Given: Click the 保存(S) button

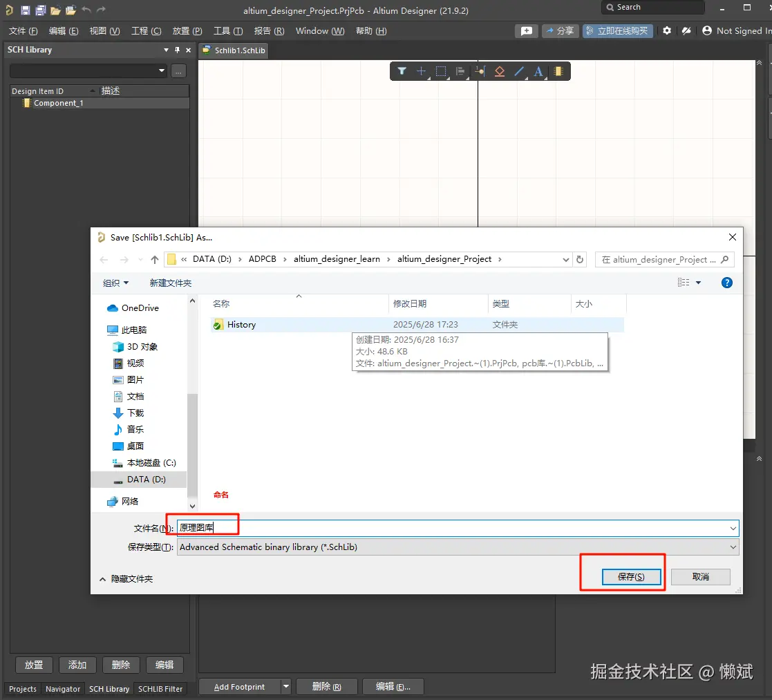Looking at the screenshot, I should [x=631, y=577].
